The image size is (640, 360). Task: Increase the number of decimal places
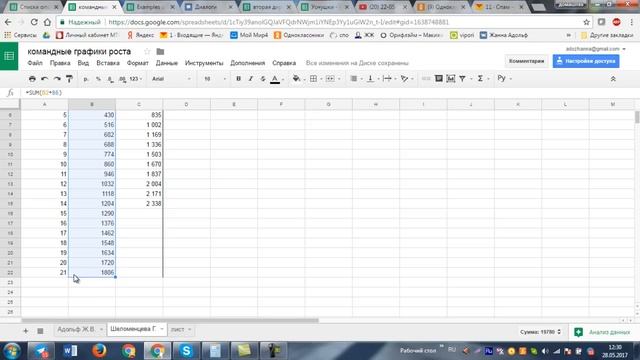pyautogui.click(x=122, y=79)
